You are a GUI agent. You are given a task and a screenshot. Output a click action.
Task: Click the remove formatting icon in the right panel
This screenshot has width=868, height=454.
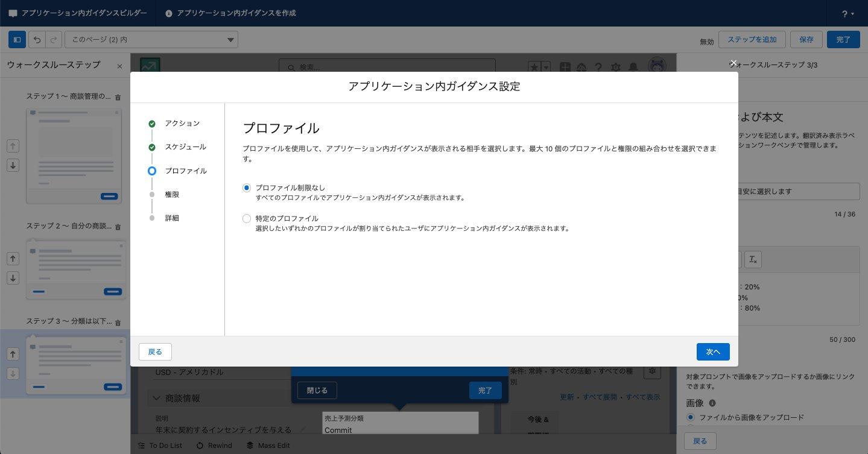click(752, 259)
